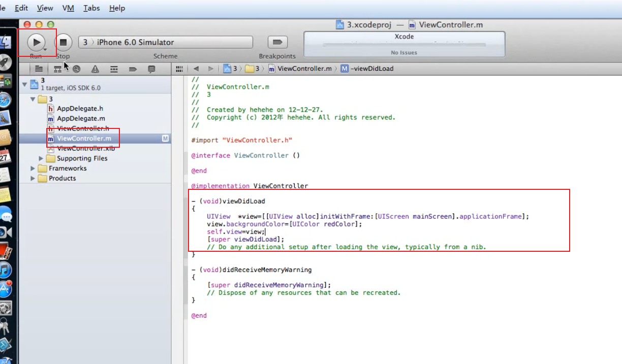
Task: Go back in editor history
Action: tap(196, 69)
